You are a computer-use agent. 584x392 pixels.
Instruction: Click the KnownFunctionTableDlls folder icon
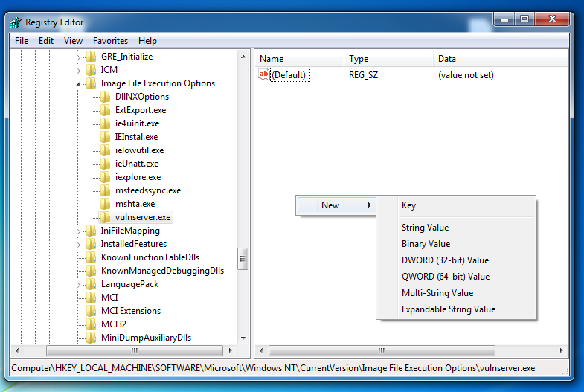[91, 257]
